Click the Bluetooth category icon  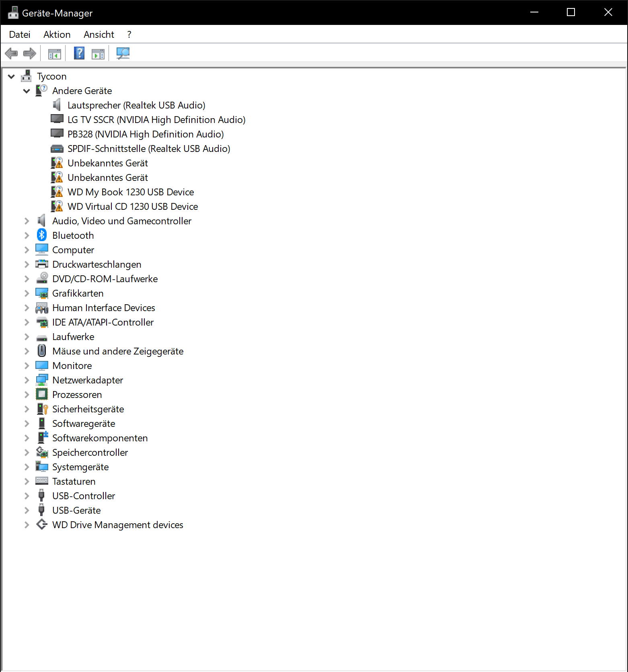[x=42, y=235]
